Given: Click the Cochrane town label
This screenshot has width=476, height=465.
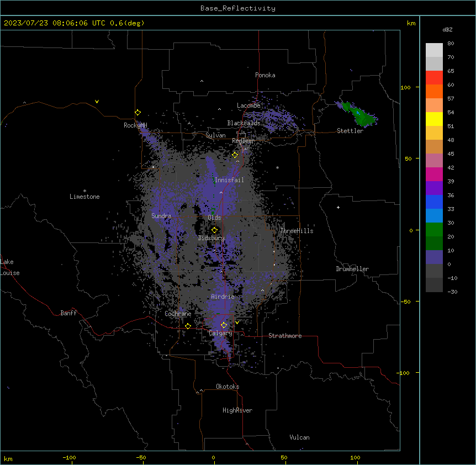Looking at the screenshot, I should coord(178,314).
